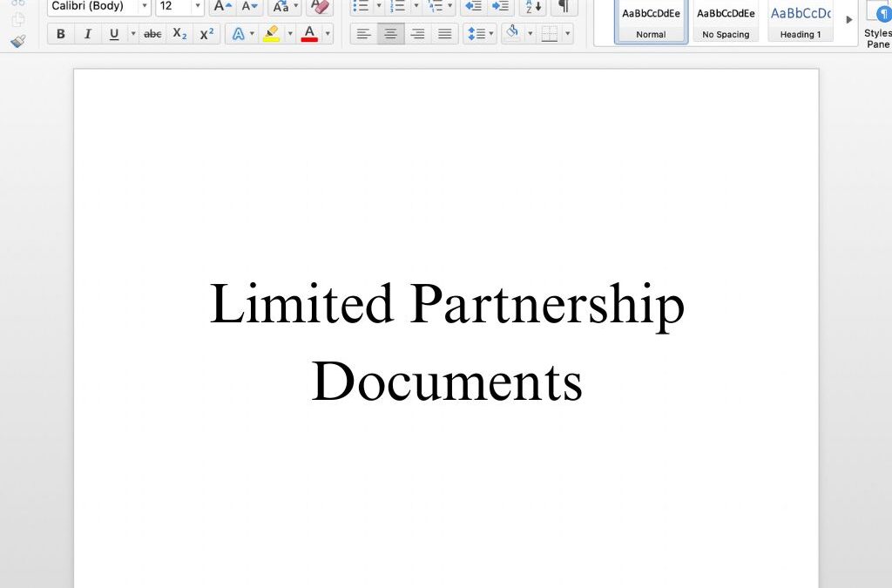The width and height of the screenshot is (892, 588).
Task: Click the borders icon
Action: (549, 34)
